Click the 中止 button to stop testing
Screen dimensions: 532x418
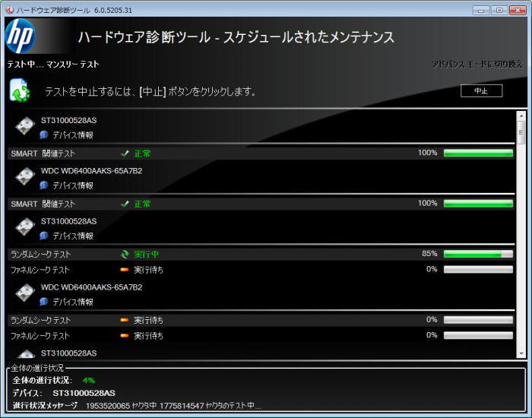[481, 90]
